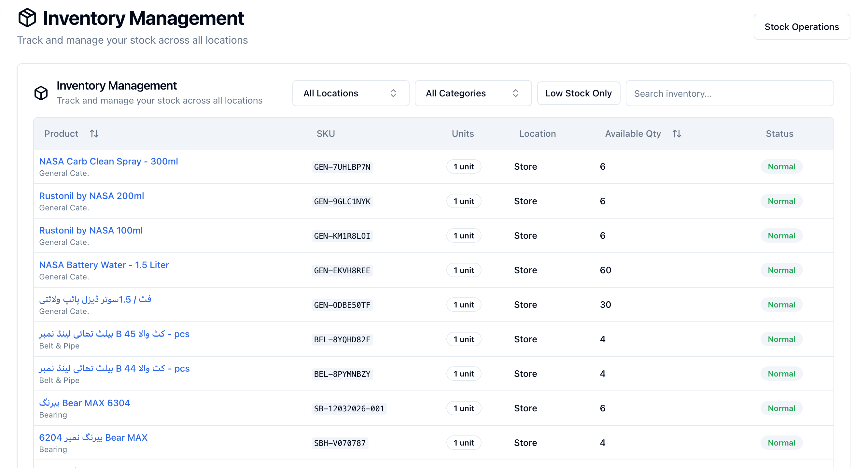
Task: Click the Normal status for SKU GEN-ODBE50TF
Action: tap(781, 305)
